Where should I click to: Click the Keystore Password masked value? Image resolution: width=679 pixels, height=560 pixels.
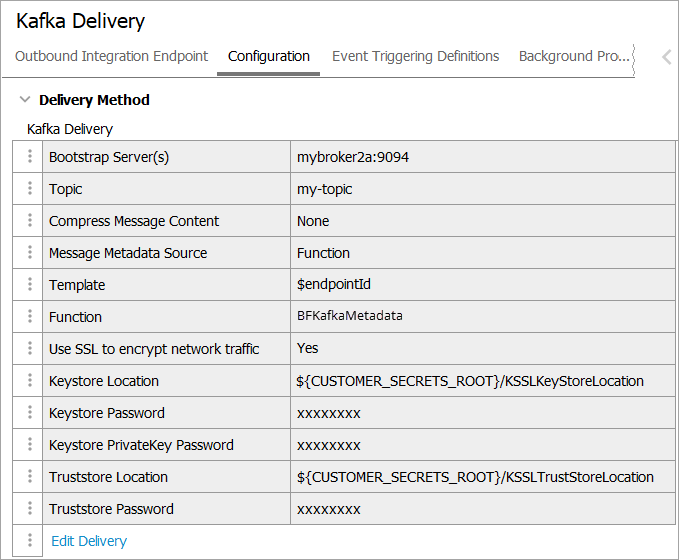(x=329, y=413)
